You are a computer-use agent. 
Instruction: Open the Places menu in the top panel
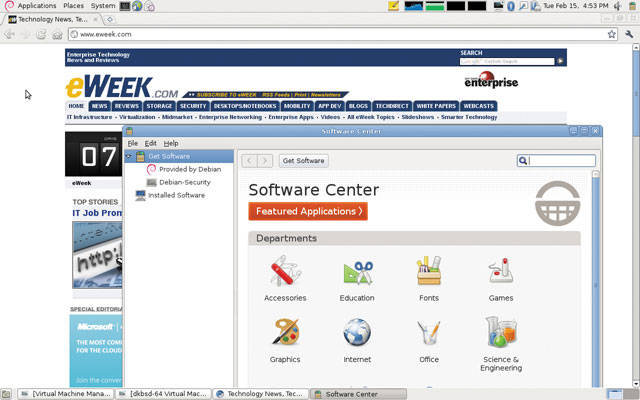click(73, 6)
